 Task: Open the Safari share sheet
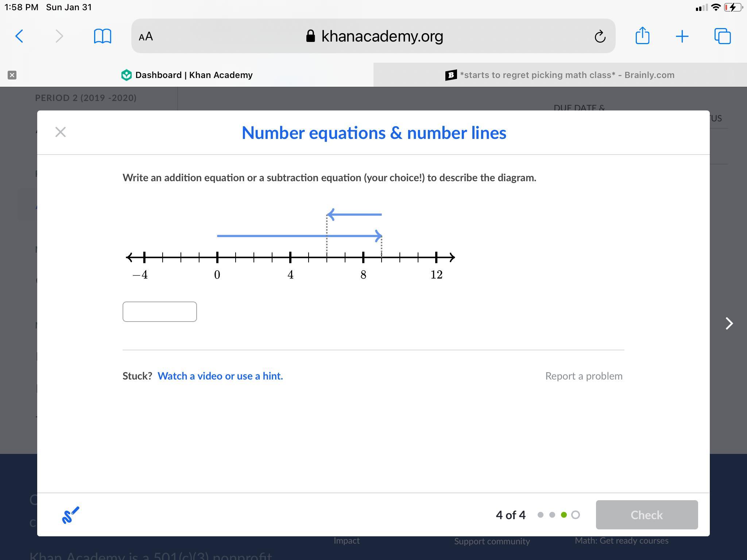[642, 36]
